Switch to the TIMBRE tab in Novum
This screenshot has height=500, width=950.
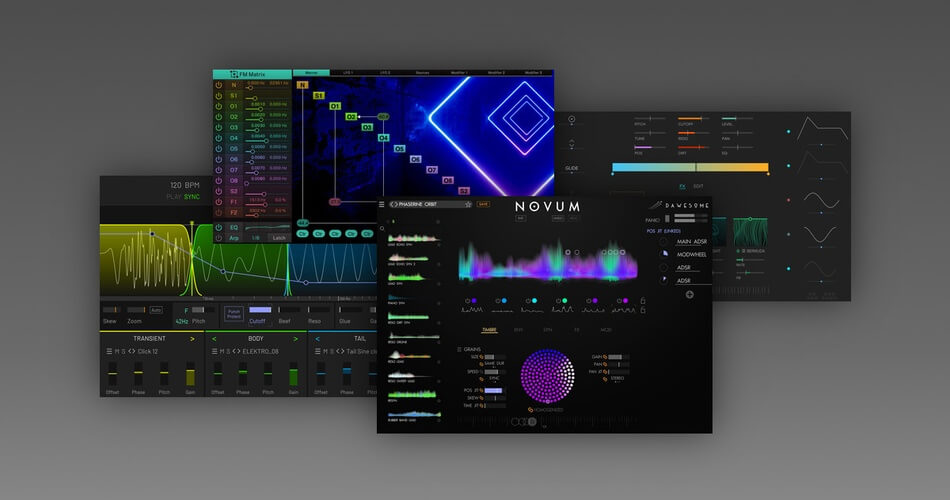coord(489,330)
